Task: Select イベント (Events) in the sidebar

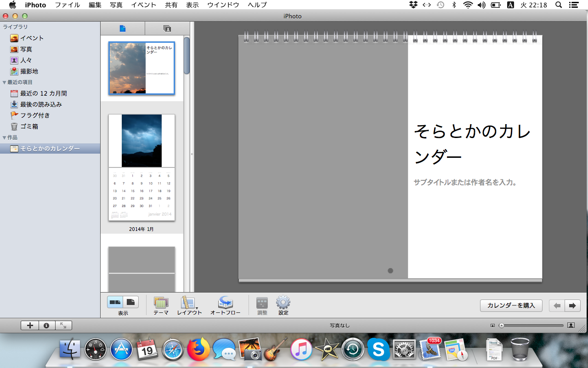Action: [31, 38]
